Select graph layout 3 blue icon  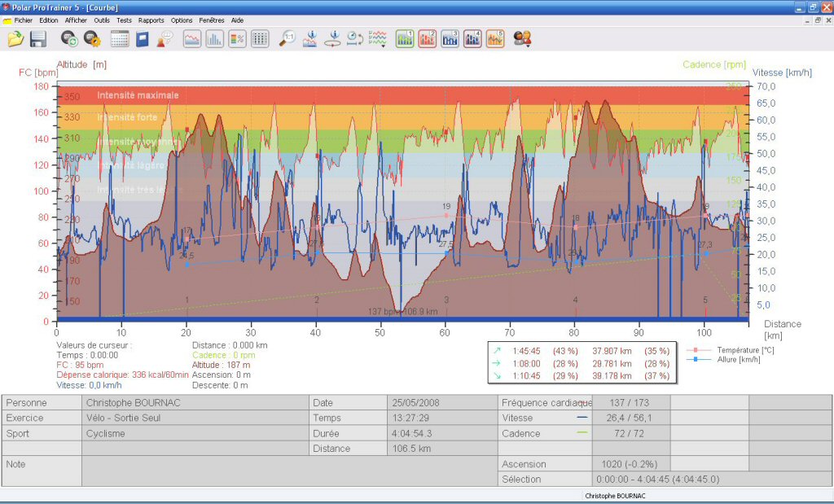(x=450, y=39)
